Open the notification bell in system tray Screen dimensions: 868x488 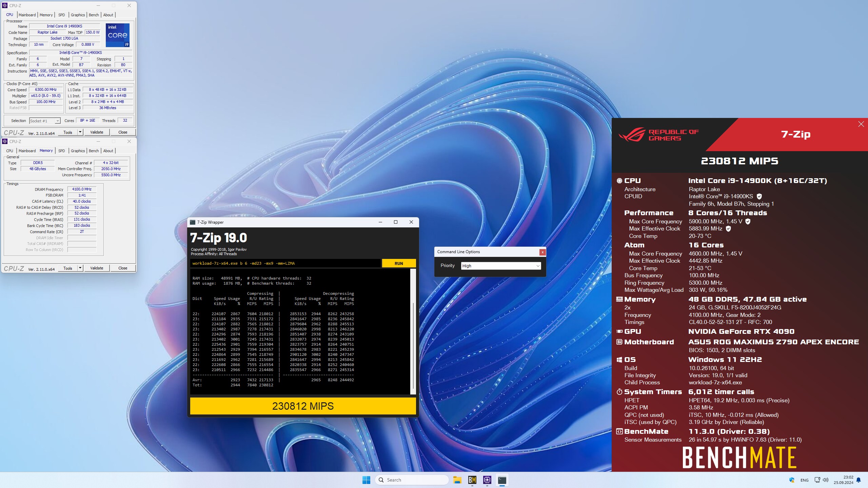859,480
